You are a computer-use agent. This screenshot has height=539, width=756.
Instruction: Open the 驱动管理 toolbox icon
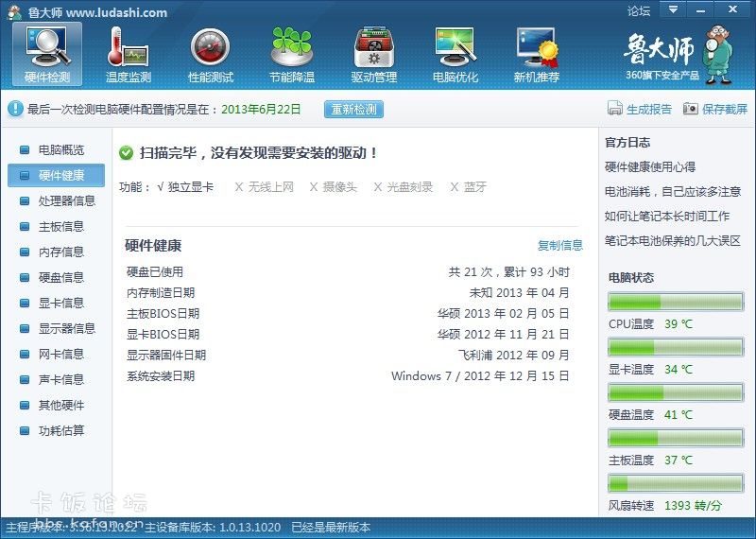(x=373, y=46)
